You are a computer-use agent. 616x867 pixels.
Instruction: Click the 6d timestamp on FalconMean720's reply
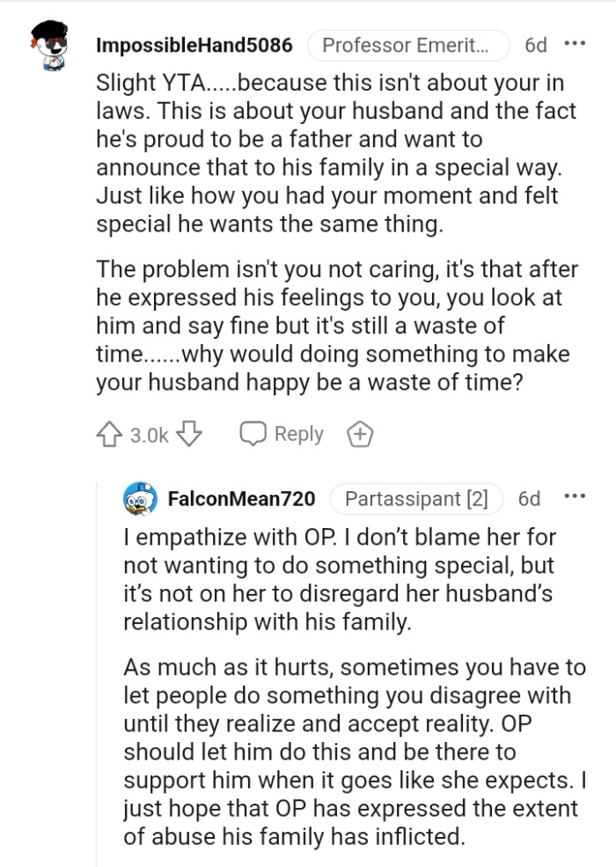coord(529,497)
